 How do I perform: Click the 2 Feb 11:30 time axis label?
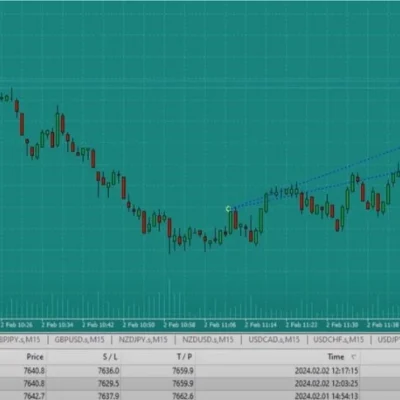pyautogui.click(x=342, y=325)
